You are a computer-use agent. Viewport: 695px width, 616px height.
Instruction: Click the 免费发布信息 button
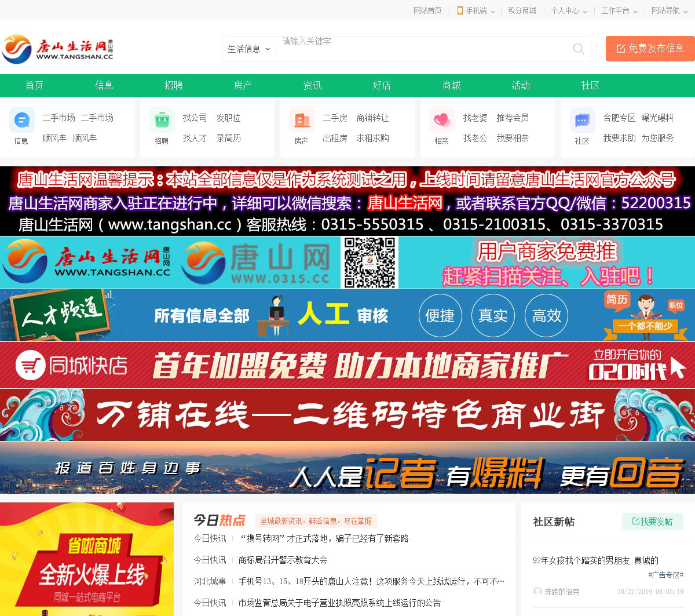click(x=650, y=49)
